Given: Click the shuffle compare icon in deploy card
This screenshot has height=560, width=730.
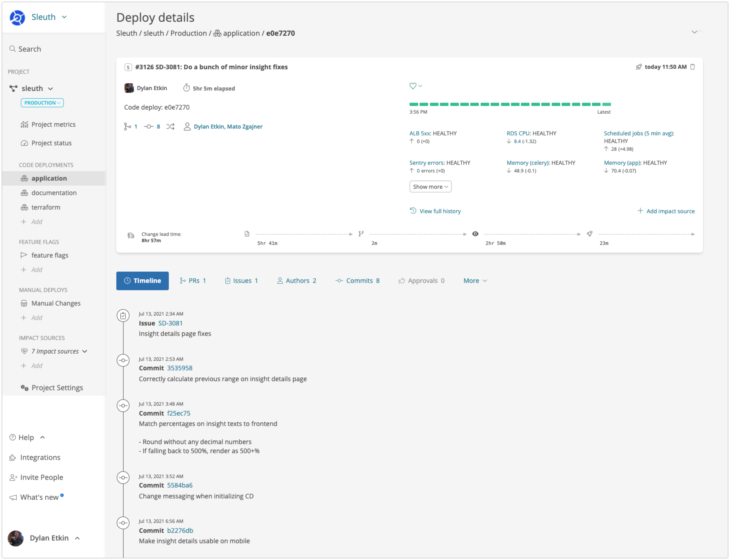Looking at the screenshot, I should coord(170,126).
